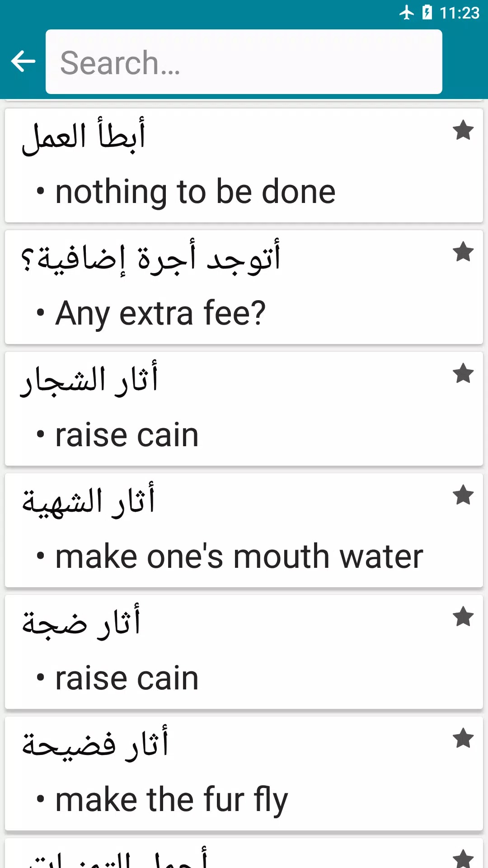
Task: Tap the battery charging status icon
Action: (x=427, y=13)
